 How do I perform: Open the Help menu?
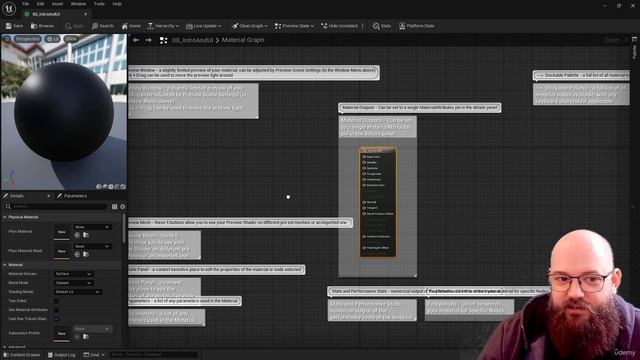click(x=117, y=4)
